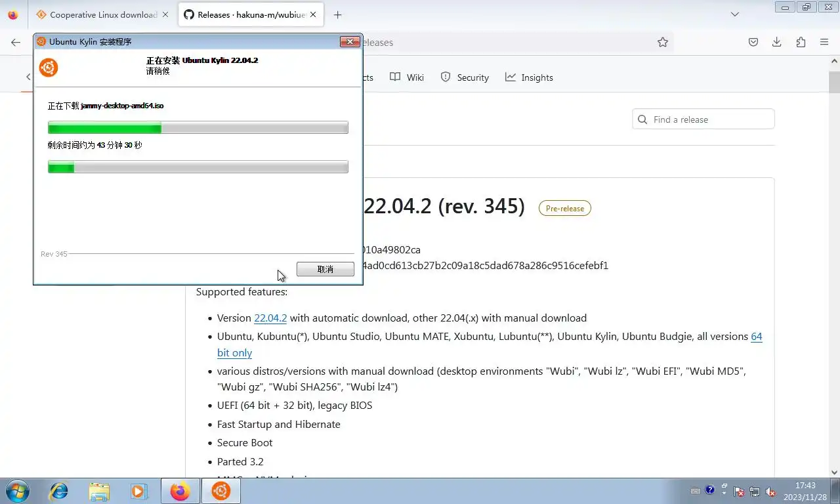The image size is (840, 504).
Task: Open a new Firefox tab
Action: [337, 14]
